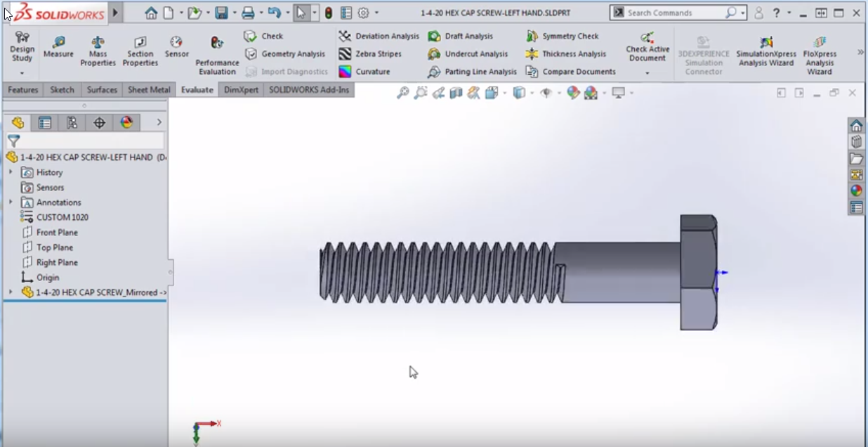The width and height of the screenshot is (868, 447).
Task: Run Deviation Analysis
Action: [379, 36]
